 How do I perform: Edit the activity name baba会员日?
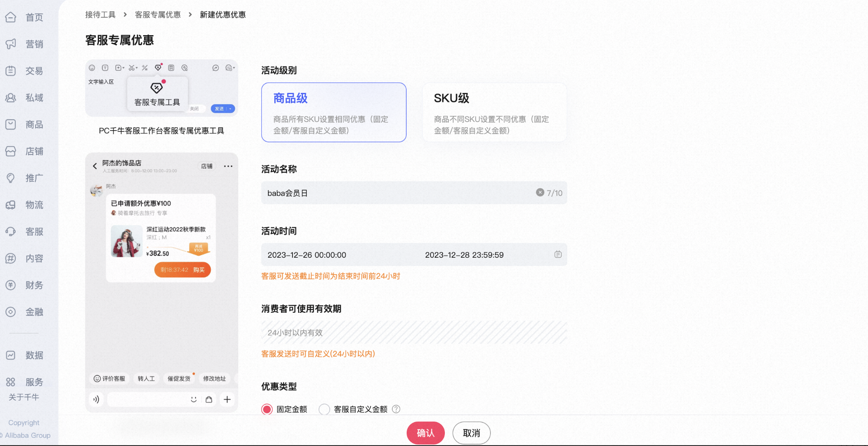(x=414, y=193)
